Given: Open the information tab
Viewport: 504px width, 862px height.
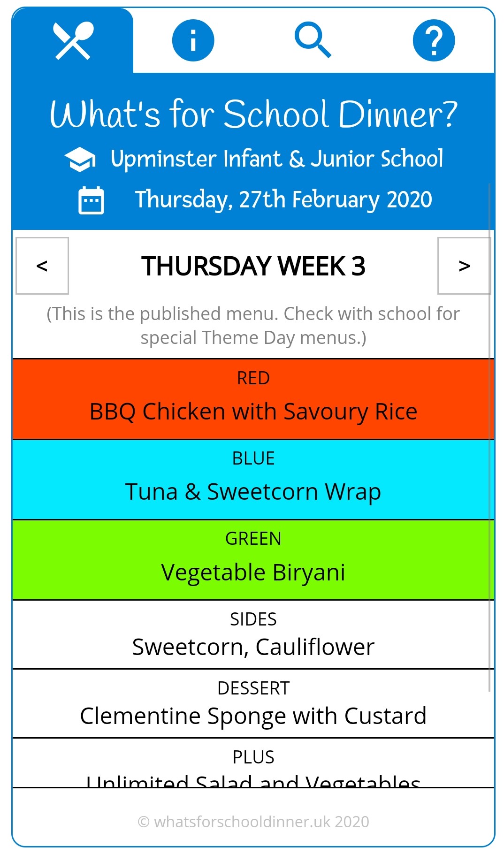Looking at the screenshot, I should click(x=193, y=41).
